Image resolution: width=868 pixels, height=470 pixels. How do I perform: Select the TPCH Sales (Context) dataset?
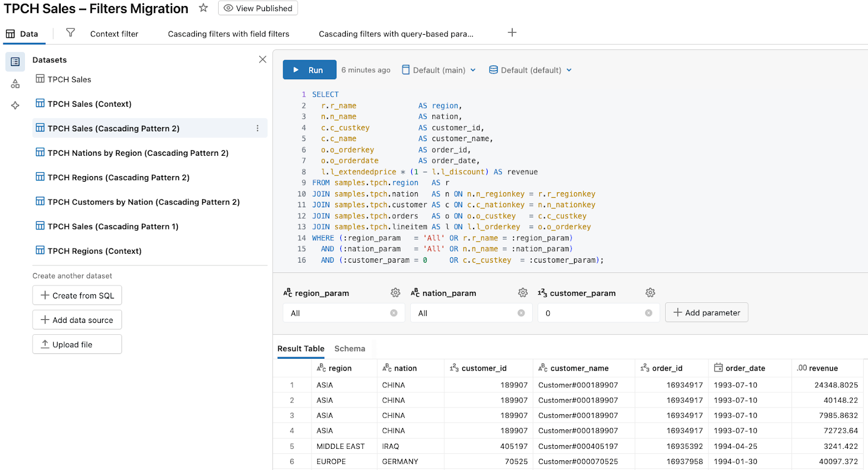[150, 104]
